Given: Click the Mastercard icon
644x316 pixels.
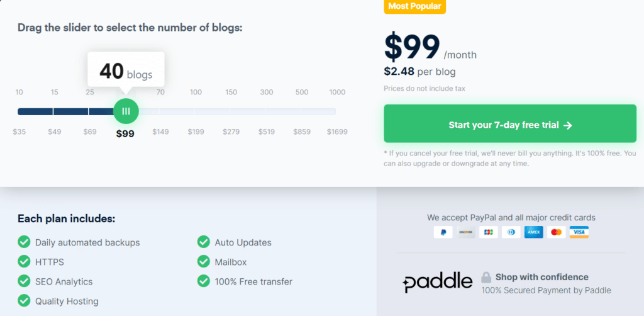Looking at the screenshot, I should [x=556, y=232].
